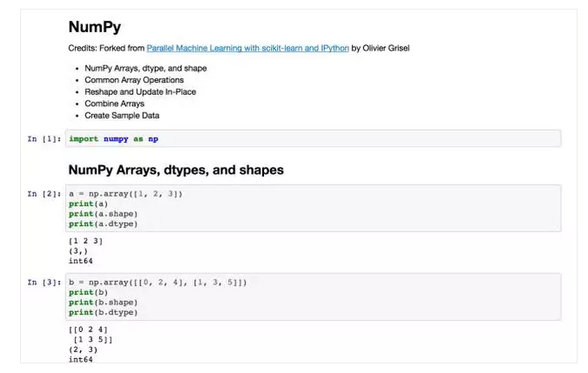Screen dimensions: 588x373
Task: Click the print(a.shape) code line
Action: 103,214
